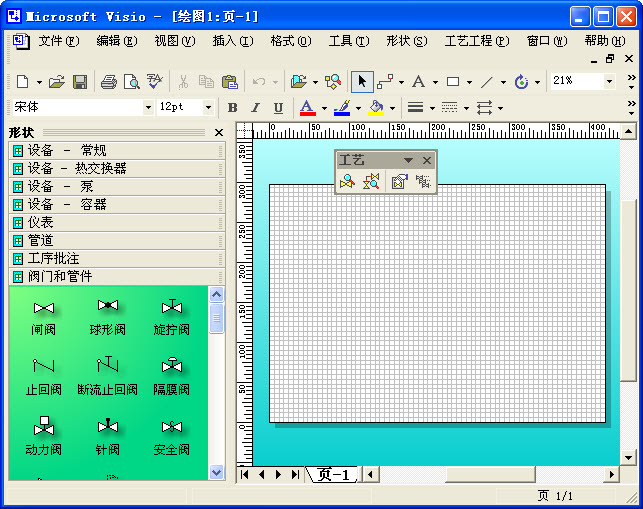Open the 工序批注 stencil
The width and height of the screenshot is (643, 509).
pos(117,259)
